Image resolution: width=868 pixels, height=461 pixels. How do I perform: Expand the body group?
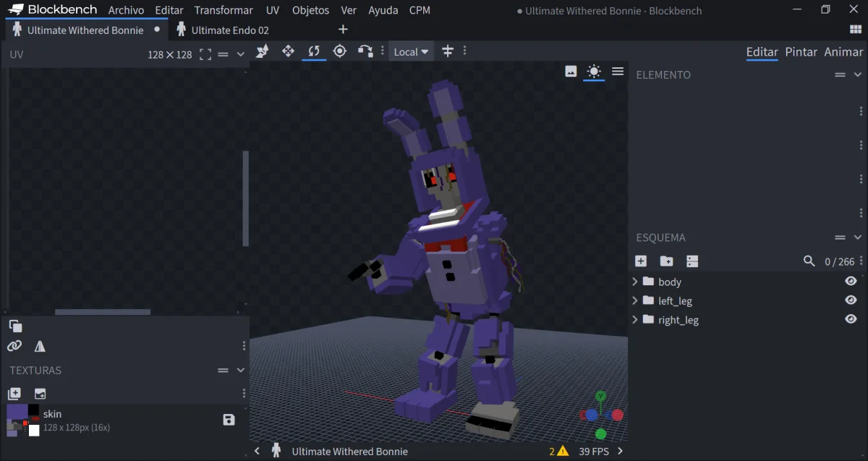click(x=635, y=282)
